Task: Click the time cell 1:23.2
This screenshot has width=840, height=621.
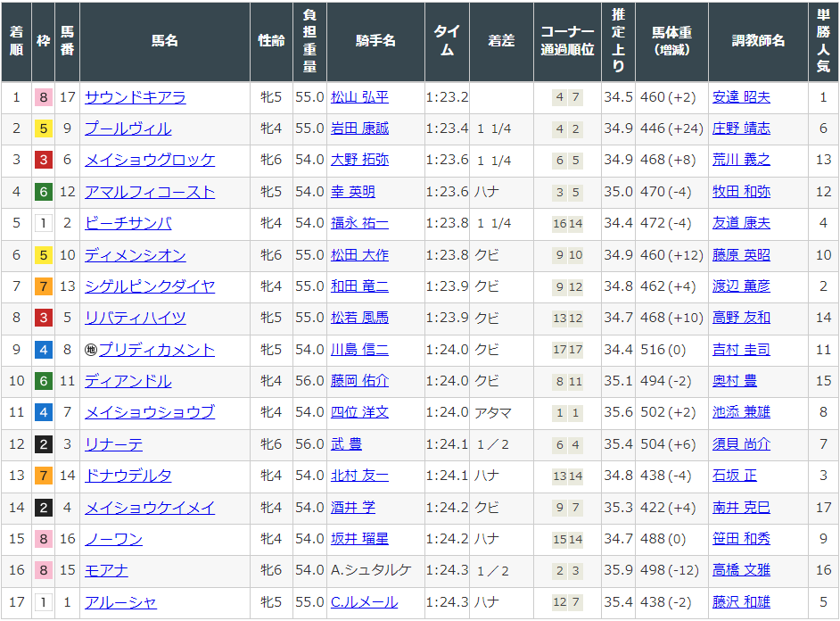Action: click(447, 97)
